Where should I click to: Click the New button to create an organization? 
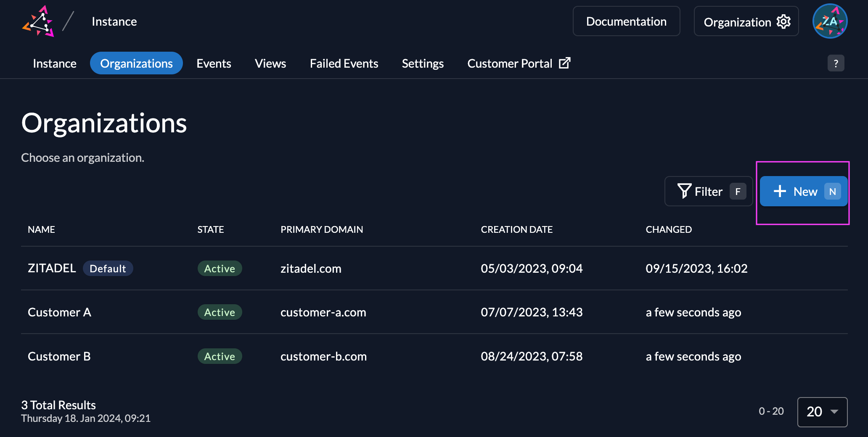[803, 191]
